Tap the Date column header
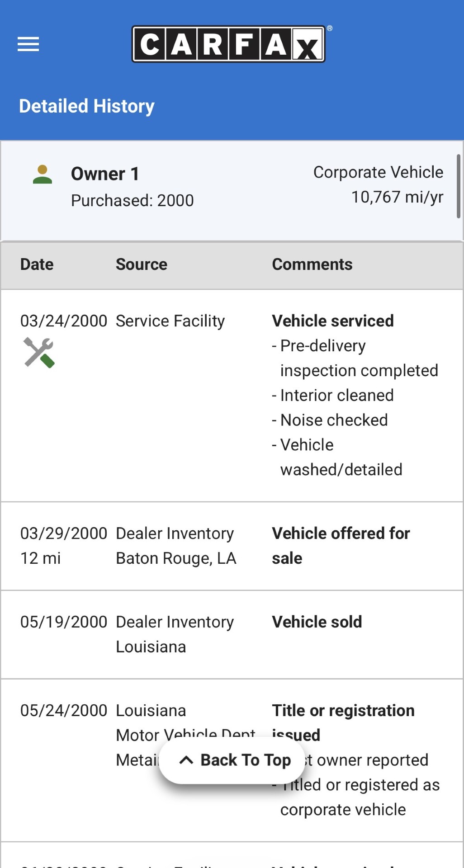 coord(37,264)
